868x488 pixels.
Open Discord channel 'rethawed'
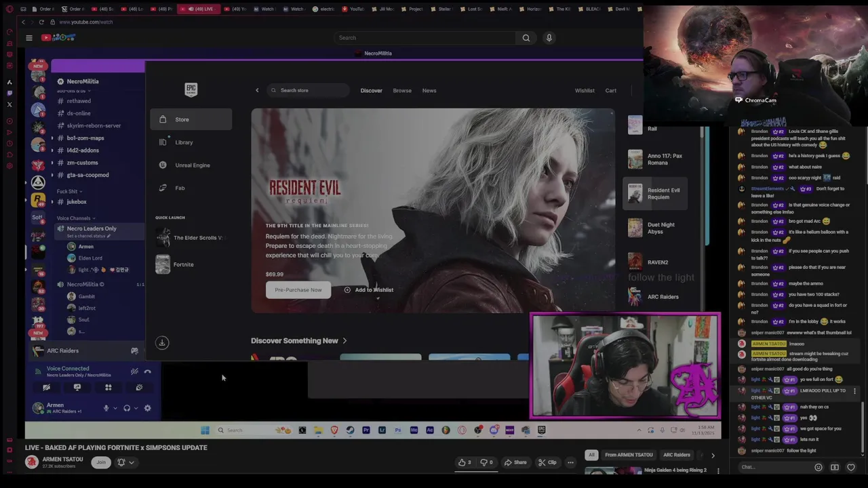point(79,101)
